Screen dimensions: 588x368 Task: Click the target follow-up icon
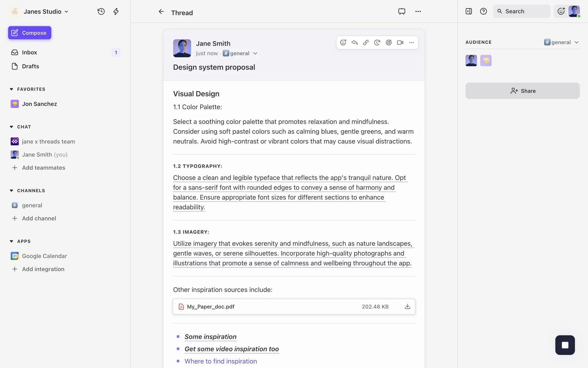(x=389, y=43)
